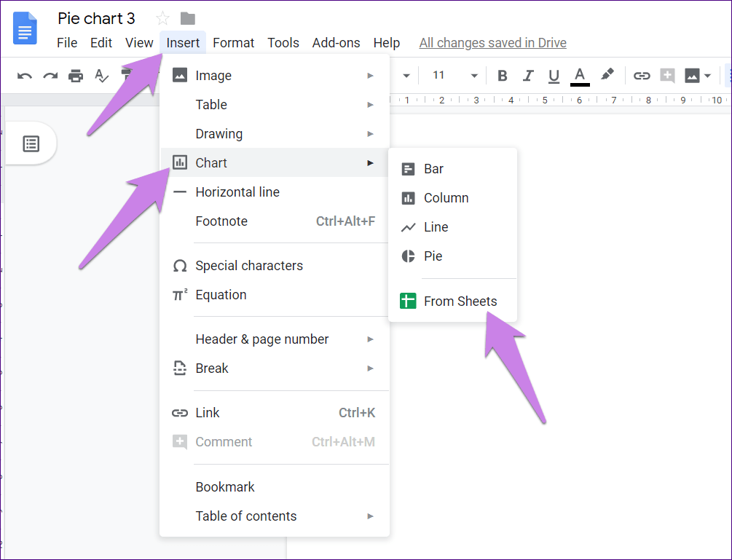The height and width of the screenshot is (560, 732).
Task: Choose From Sheets chart option
Action: tap(453, 301)
